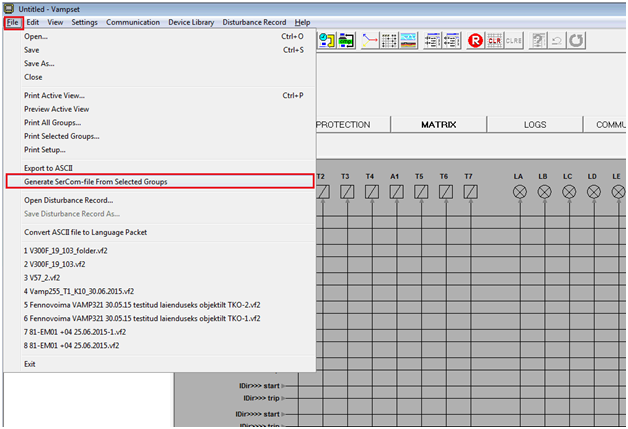
Task: Open recent Fennovoima file ending TKO-1.vf2
Action: (160, 319)
